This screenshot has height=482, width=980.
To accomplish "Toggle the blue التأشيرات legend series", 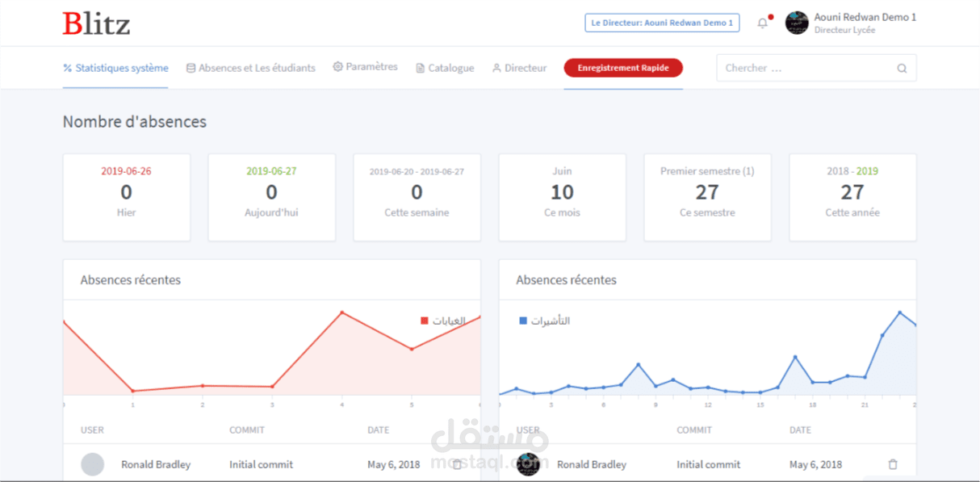I will pos(544,321).
